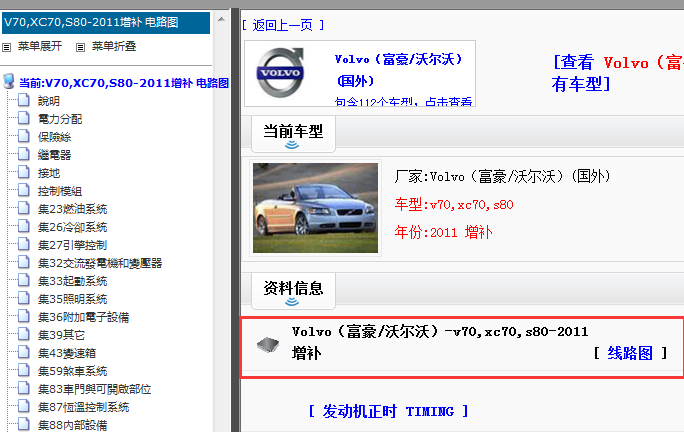This screenshot has height=432, width=684.
Task: Open 集39其它 entry
Action: point(61,335)
